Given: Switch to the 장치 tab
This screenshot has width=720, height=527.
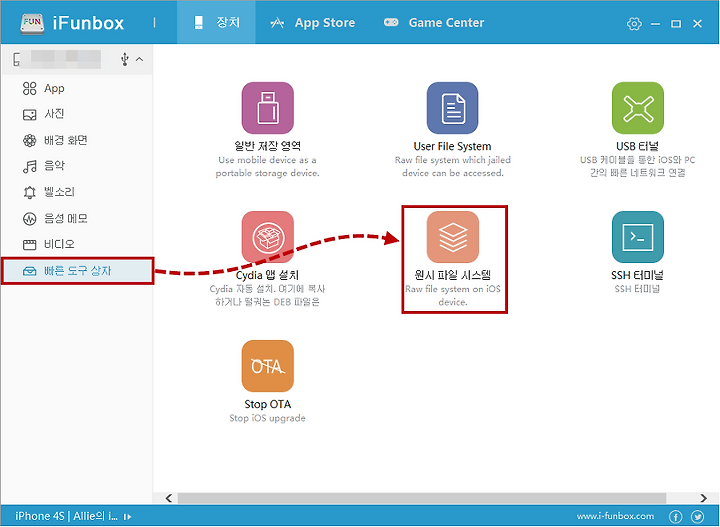Looking at the screenshot, I should [216, 22].
